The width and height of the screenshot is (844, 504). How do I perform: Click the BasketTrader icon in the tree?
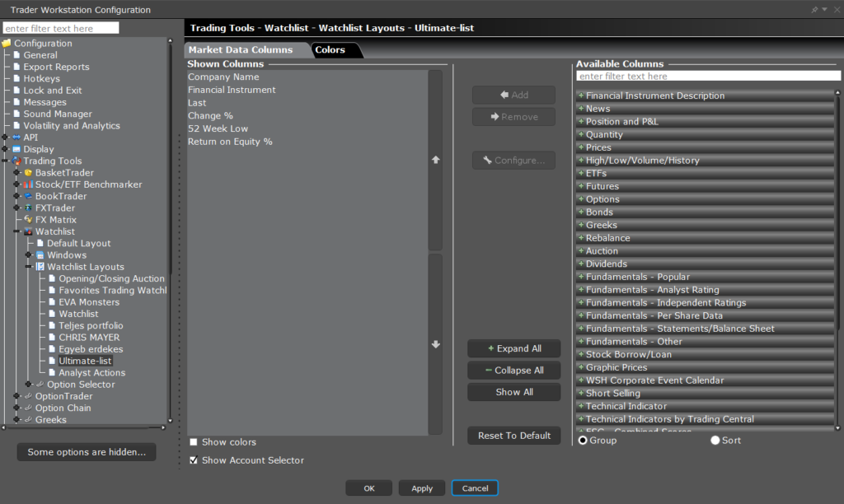tap(28, 173)
